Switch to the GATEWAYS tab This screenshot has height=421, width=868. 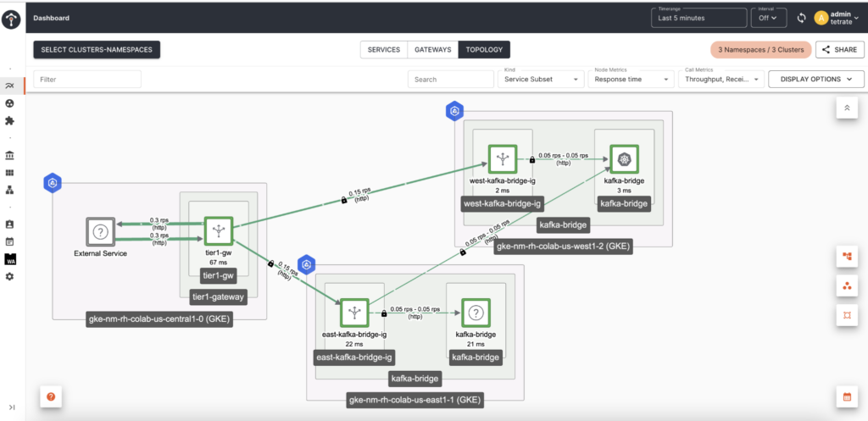click(x=433, y=50)
